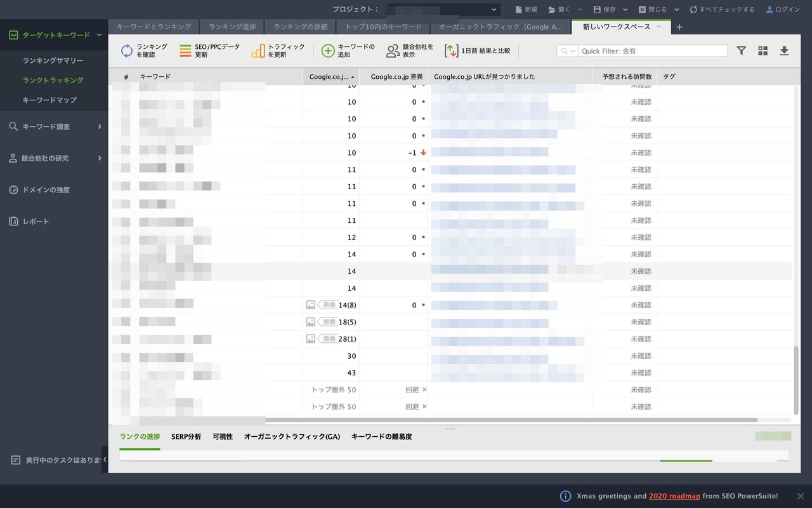Select the ランクの進捗 bottom tab
This screenshot has width=812, height=508.
point(140,437)
